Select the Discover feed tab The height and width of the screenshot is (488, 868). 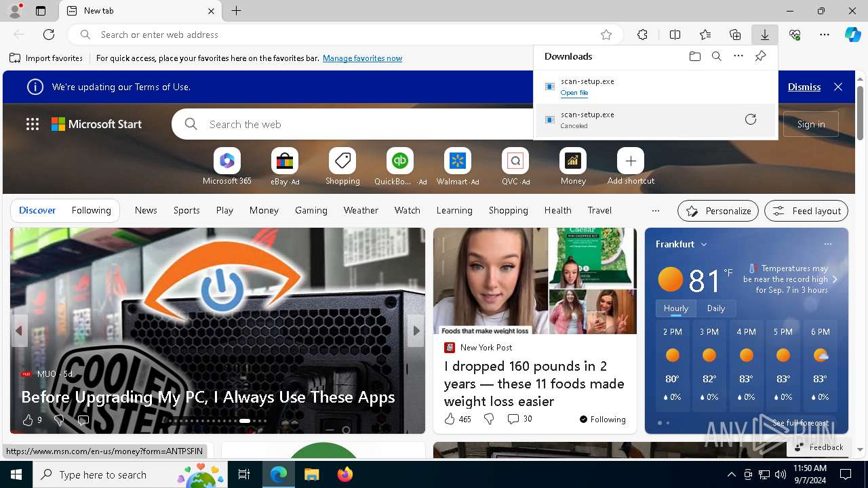(37, 211)
